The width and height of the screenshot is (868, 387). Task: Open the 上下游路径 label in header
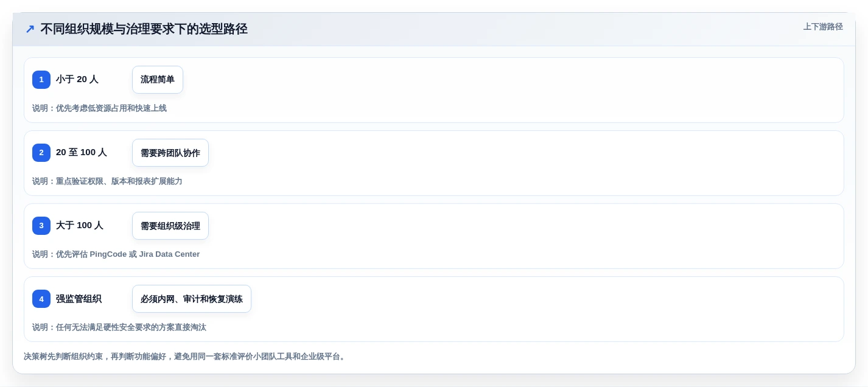(823, 27)
